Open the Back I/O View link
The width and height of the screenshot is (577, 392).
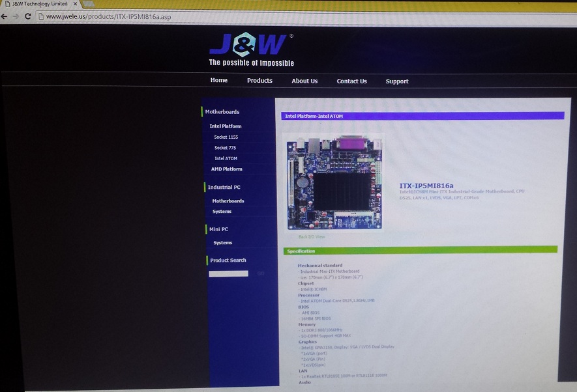312,237
